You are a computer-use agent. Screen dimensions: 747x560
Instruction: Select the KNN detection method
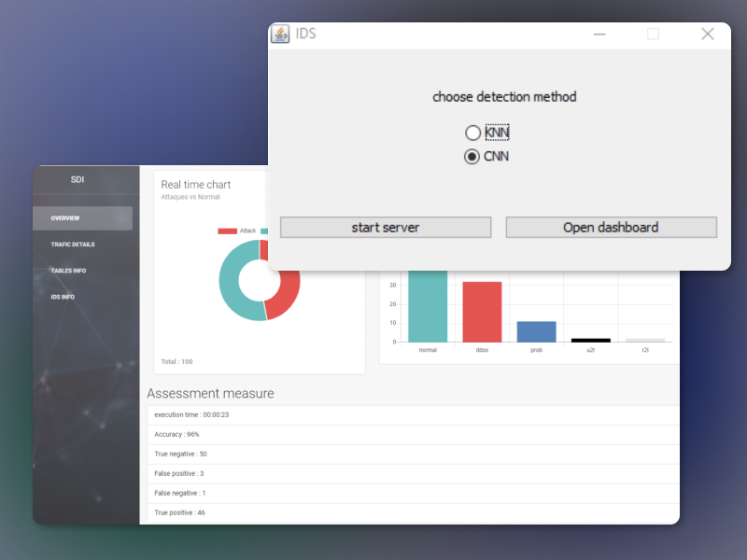point(473,133)
